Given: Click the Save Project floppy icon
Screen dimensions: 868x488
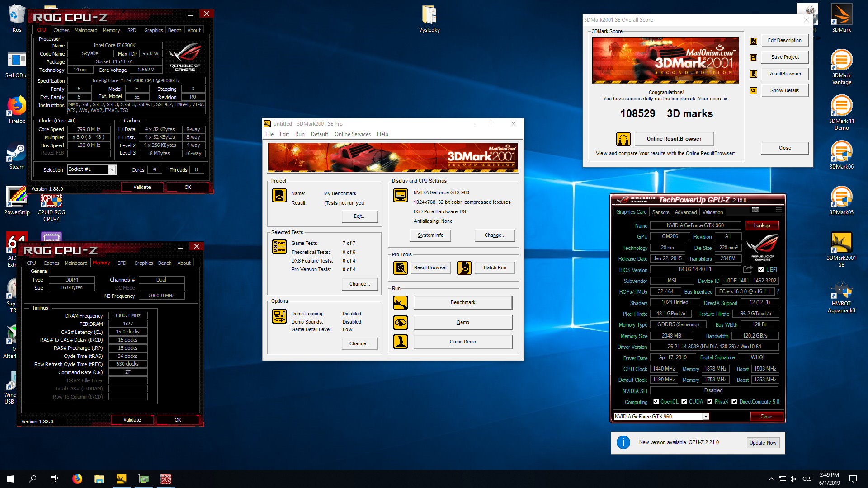Looking at the screenshot, I should point(754,57).
